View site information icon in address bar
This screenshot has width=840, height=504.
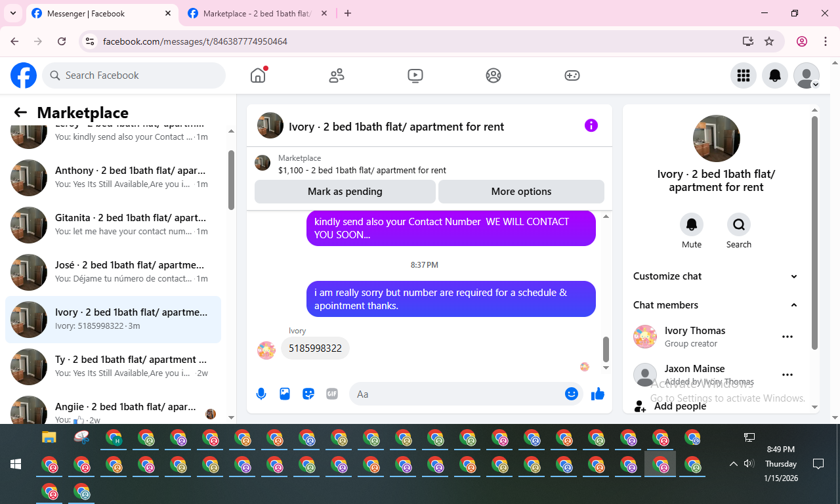click(91, 41)
